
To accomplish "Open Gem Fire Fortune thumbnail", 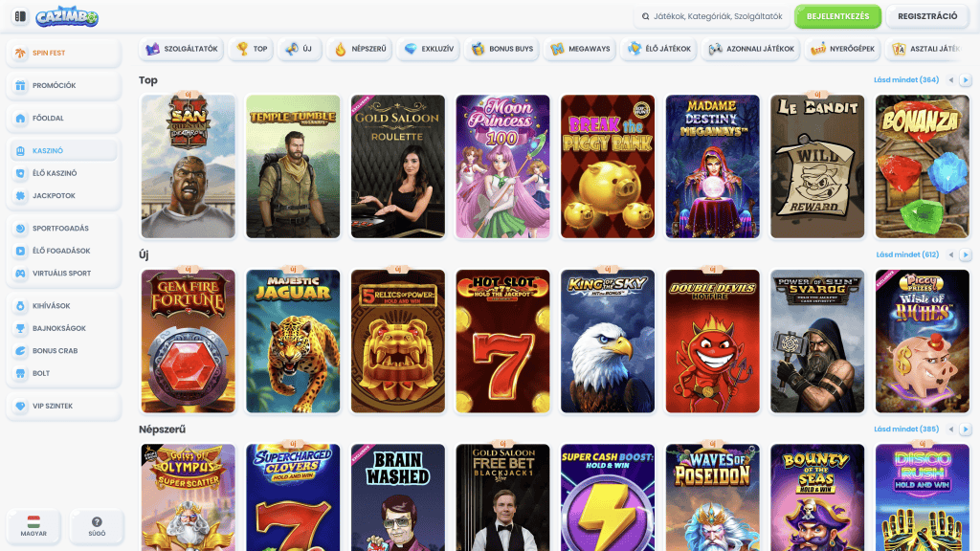I will tap(189, 342).
